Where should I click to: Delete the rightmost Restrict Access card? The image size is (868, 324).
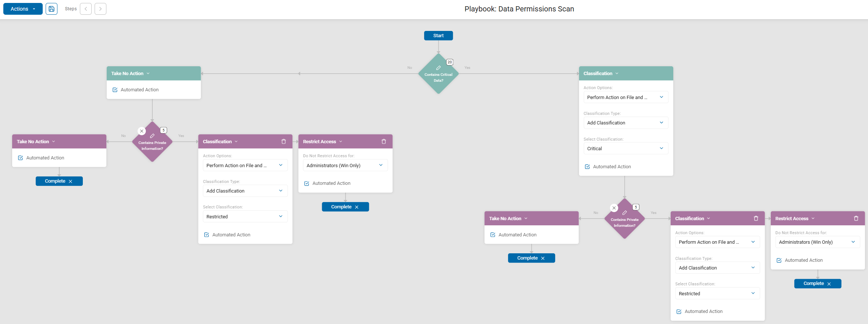pos(856,218)
